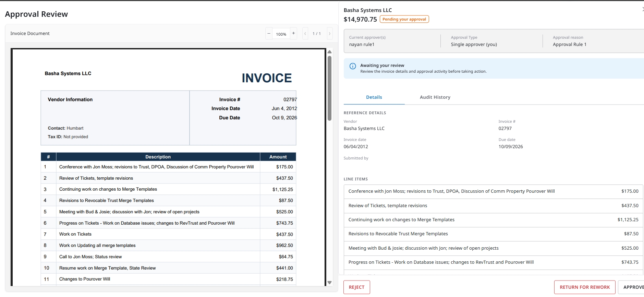Click the Submitted by label

point(356,158)
